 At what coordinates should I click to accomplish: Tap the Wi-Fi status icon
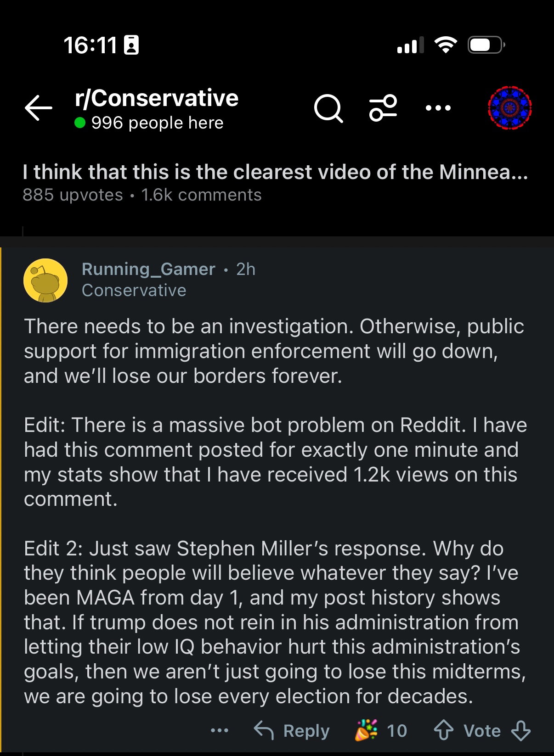pyautogui.click(x=446, y=45)
